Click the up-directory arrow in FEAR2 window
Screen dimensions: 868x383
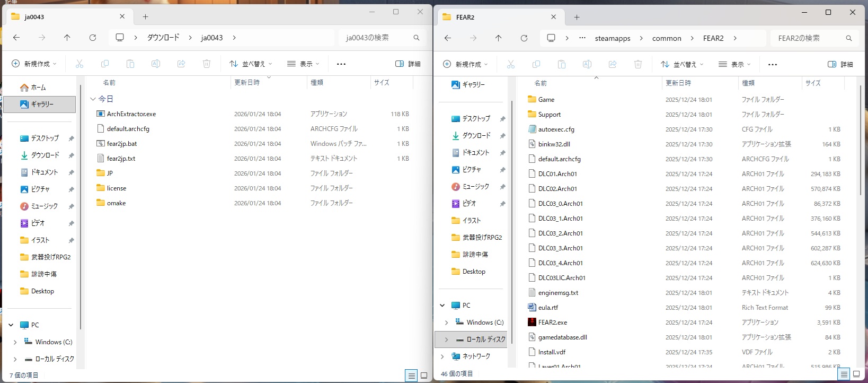pyautogui.click(x=498, y=38)
